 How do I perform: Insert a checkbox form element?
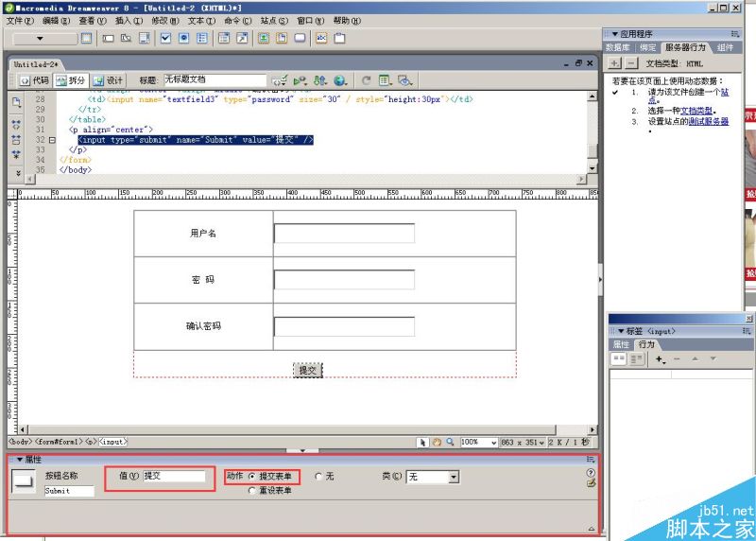point(166,38)
